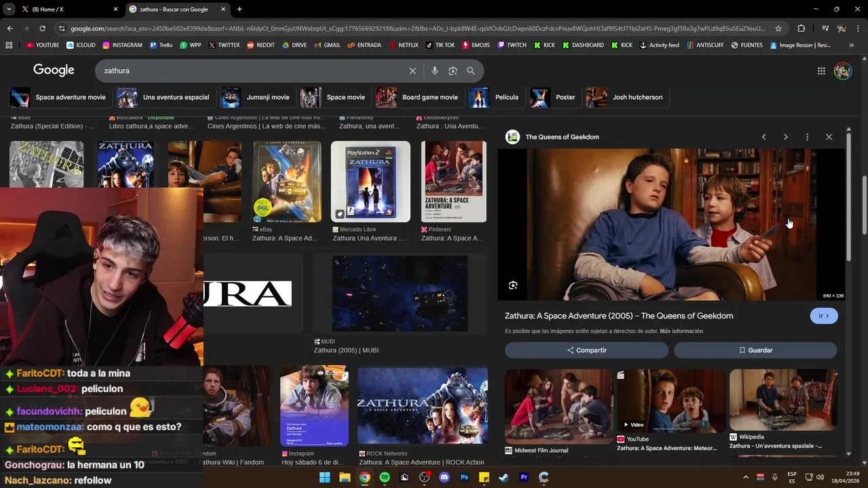Close the image preview panel
Image resolution: width=868 pixels, height=488 pixels.
829,137
